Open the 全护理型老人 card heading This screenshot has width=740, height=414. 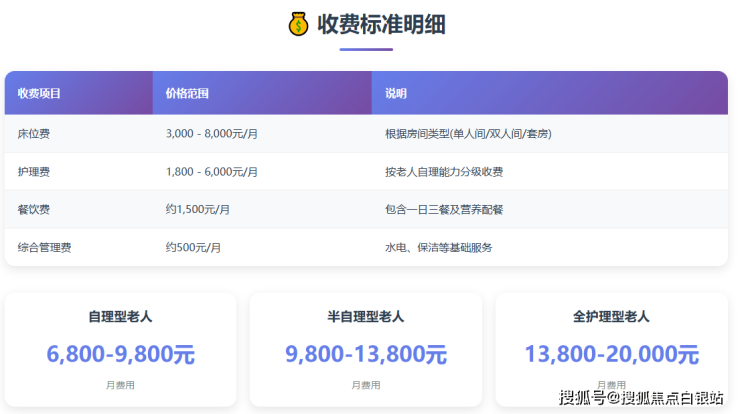click(611, 317)
